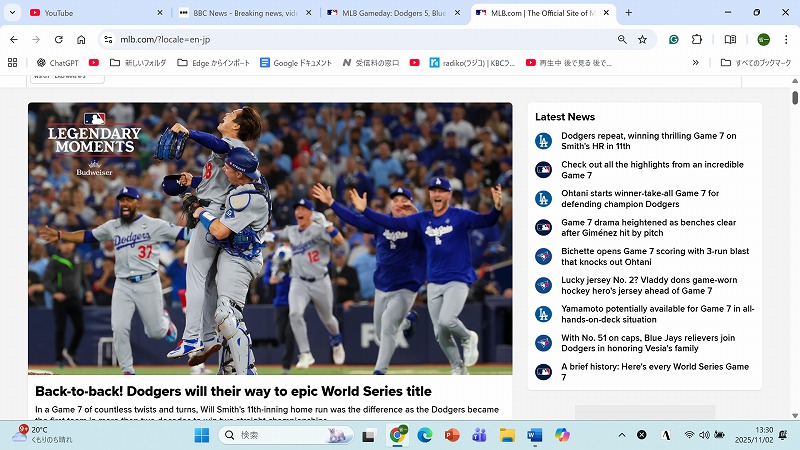Viewport: 800px width, 450px height.
Task: Reload the page with the refresh icon
Action: (x=59, y=39)
